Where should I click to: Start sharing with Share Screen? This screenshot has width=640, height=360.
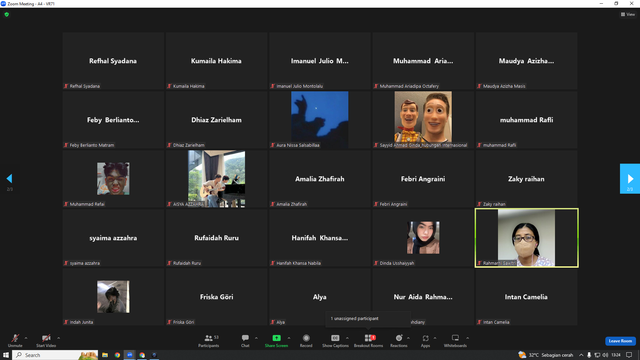[x=276, y=341]
